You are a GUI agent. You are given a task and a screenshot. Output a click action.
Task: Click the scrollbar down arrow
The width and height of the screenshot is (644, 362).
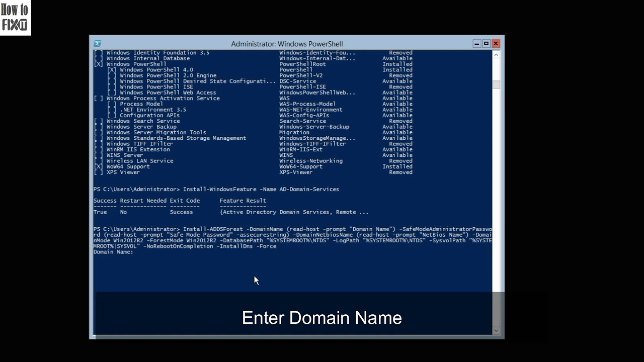pyautogui.click(x=496, y=330)
